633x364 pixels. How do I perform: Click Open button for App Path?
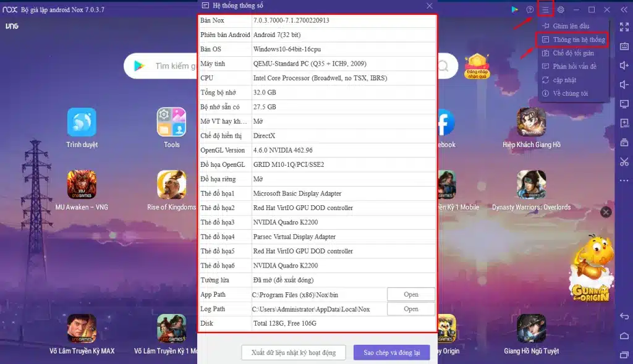411,294
